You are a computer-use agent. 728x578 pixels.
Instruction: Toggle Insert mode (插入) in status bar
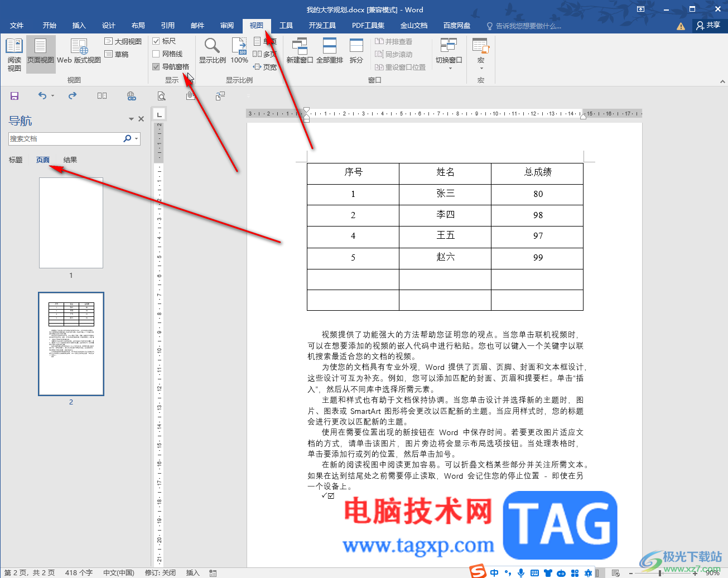193,573
